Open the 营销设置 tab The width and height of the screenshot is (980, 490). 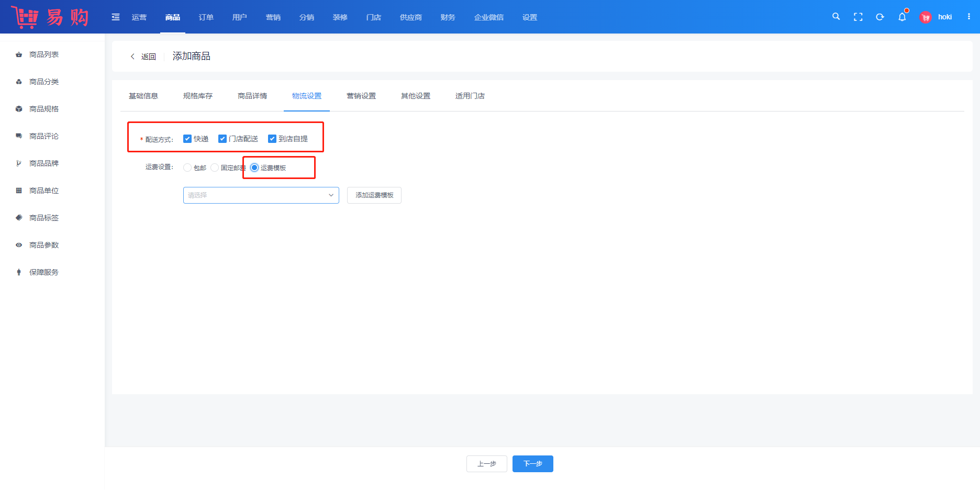pyautogui.click(x=361, y=96)
